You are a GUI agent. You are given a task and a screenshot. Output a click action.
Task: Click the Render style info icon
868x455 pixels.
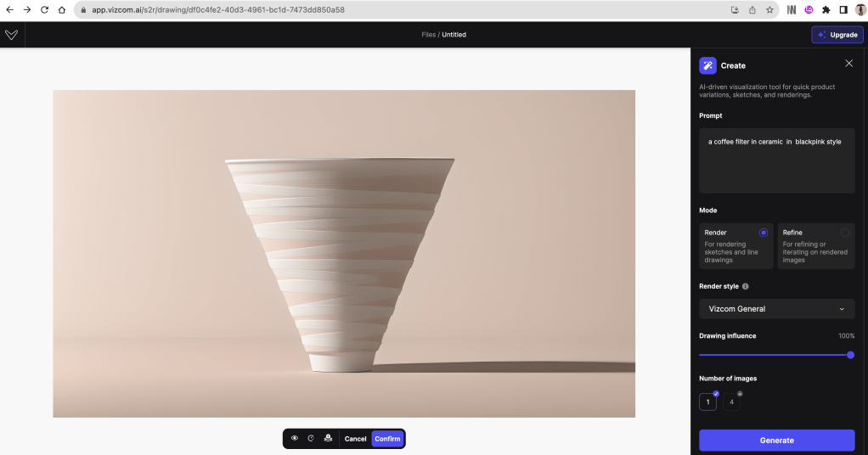(x=746, y=287)
